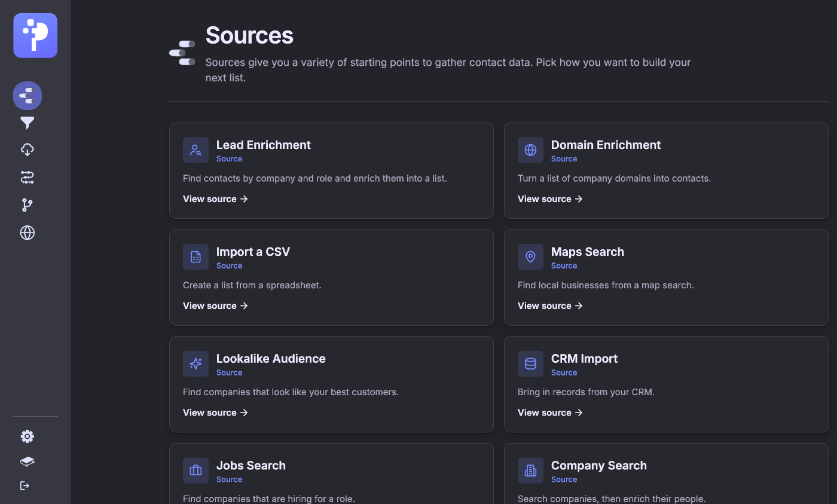The height and width of the screenshot is (504, 837).
Task: Click the "Import a CSV" title
Action: click(x=253, y=252)
